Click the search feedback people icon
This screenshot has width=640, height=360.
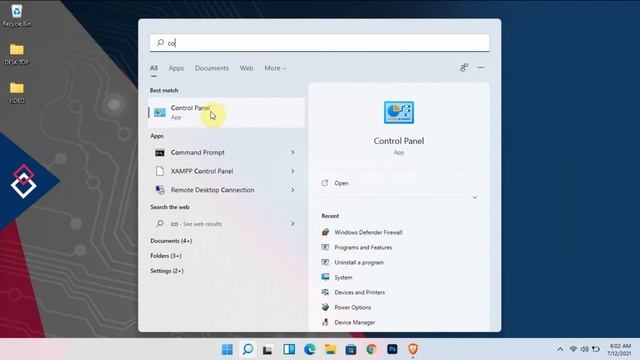464,68
